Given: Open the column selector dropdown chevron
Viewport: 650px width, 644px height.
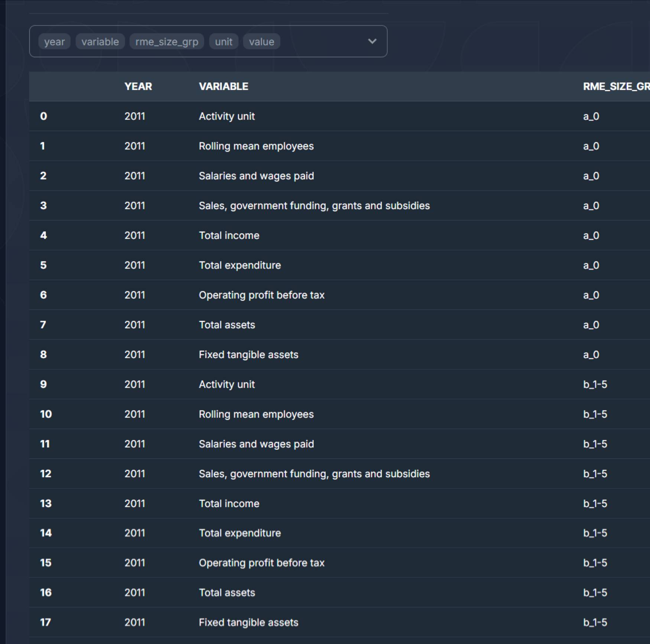Looking at the screenshot, I should pyautogui.click(x=372, y=41).
